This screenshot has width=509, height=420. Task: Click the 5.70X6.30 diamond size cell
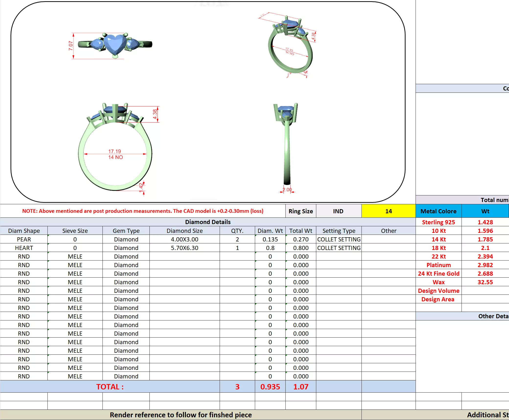pyautogui.click(x=184, y=248)
